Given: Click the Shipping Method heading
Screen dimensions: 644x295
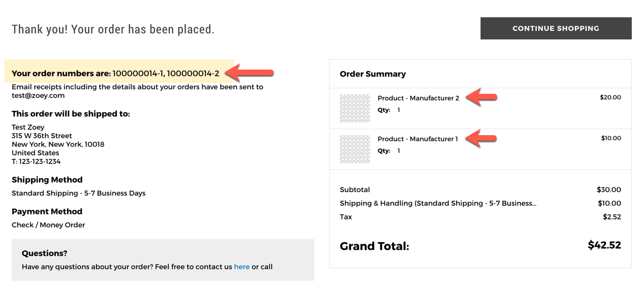Looking at the screenshot, I should [x=47, y=180].
